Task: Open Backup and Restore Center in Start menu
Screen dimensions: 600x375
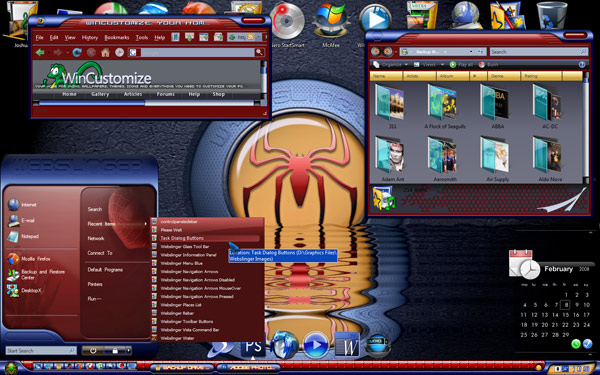Action: point(36,274)
